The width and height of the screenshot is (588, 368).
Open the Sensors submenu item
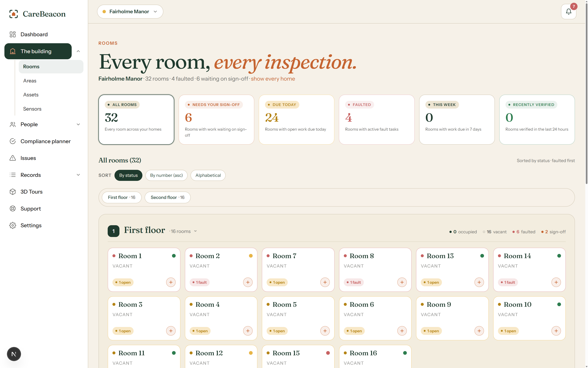click(x=51, y=109)
